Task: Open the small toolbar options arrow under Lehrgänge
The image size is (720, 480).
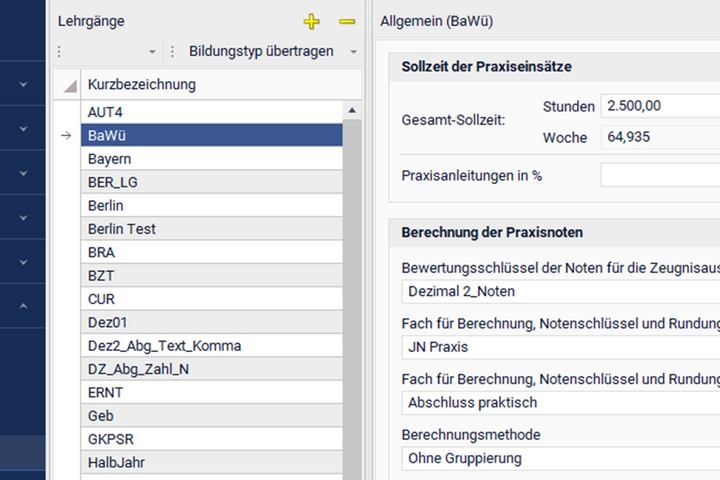Action: coord(152,52)
